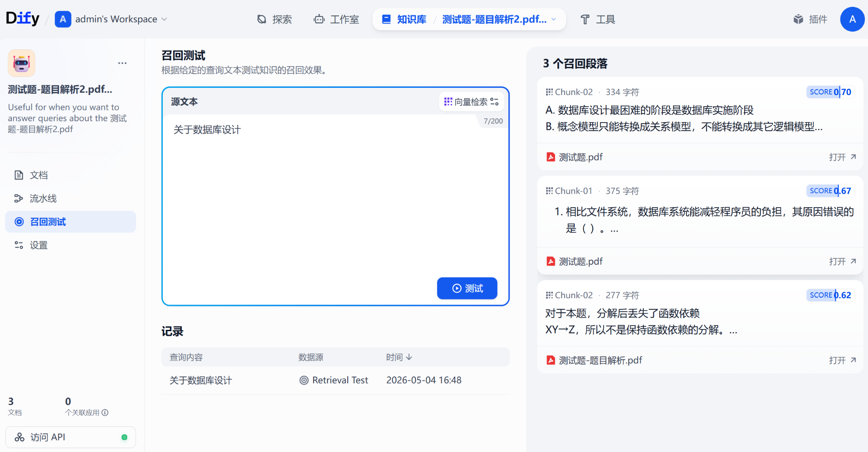The image size is (868, 452).
Task: Click the PDF icon beside 测试题-题目解析.pdf
Action: (x=551, y=360)
